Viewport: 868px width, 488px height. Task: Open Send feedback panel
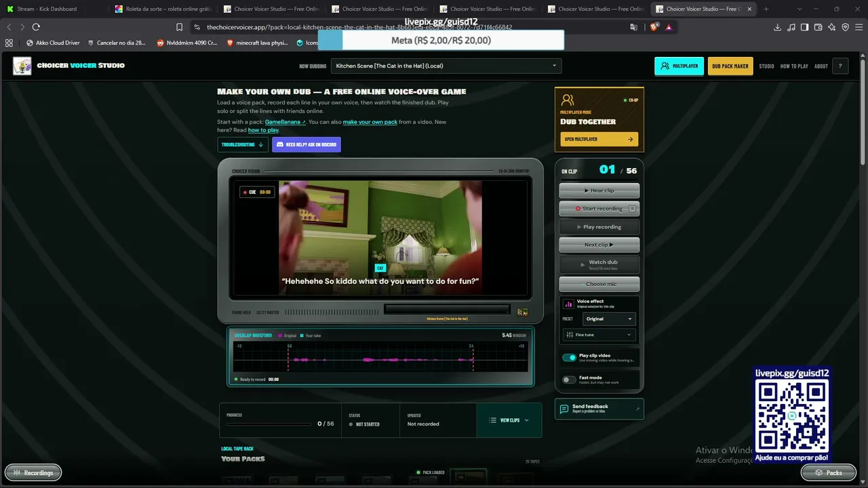tap(599, 409)
